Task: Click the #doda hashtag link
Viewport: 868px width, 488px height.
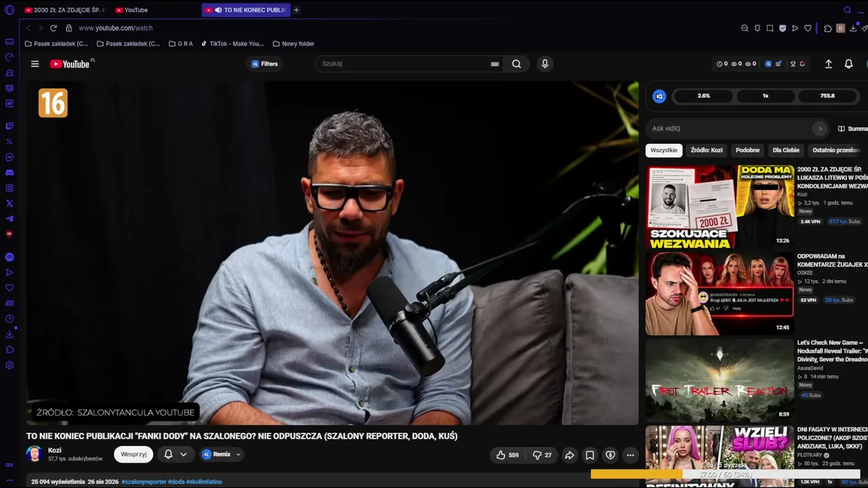Action: [176, 482]
